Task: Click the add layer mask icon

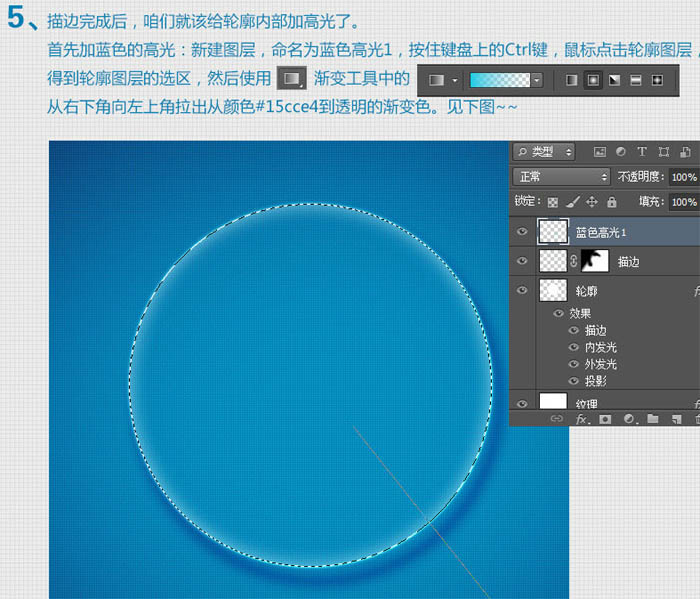Action: coord(605,419)
